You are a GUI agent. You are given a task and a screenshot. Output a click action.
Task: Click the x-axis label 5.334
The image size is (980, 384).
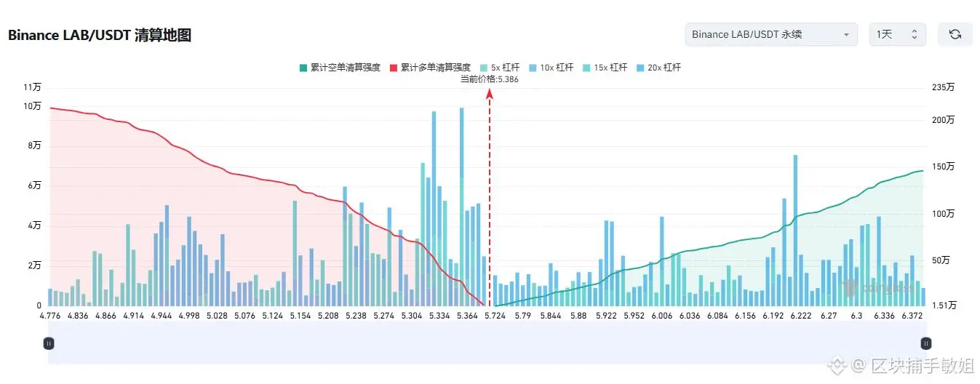tap(439, 316)
